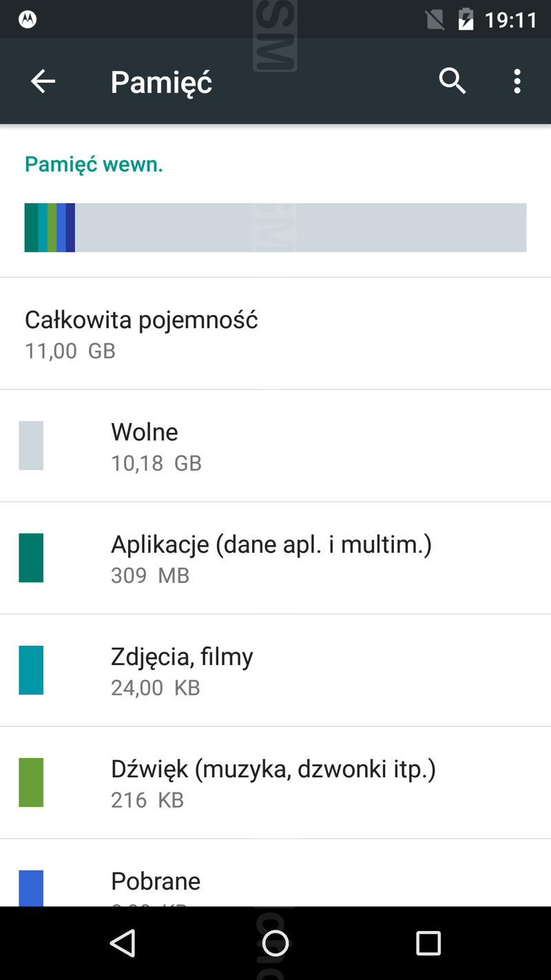551x980 pixels.
Task: Open search with magnifier icon
Action: pos(453,81)
